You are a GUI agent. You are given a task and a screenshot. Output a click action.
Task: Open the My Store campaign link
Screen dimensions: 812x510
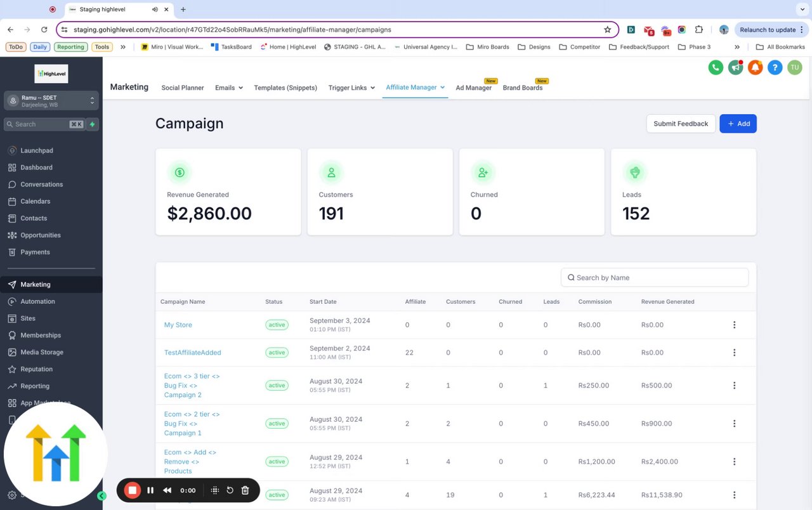click(178, 325)
